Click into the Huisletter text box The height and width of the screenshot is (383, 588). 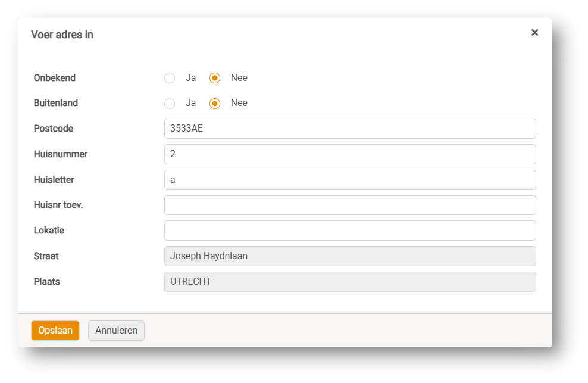(x=350, y=180)
